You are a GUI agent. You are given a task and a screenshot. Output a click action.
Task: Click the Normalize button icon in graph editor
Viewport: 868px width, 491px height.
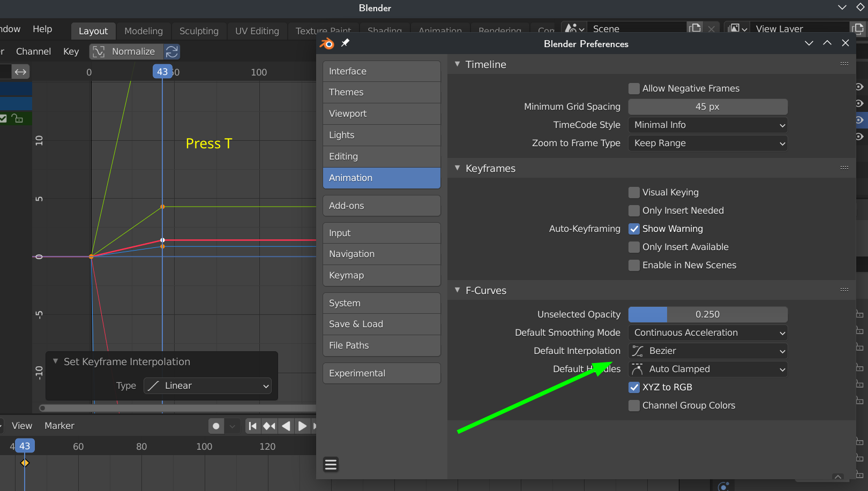click(x=99, y=51)
